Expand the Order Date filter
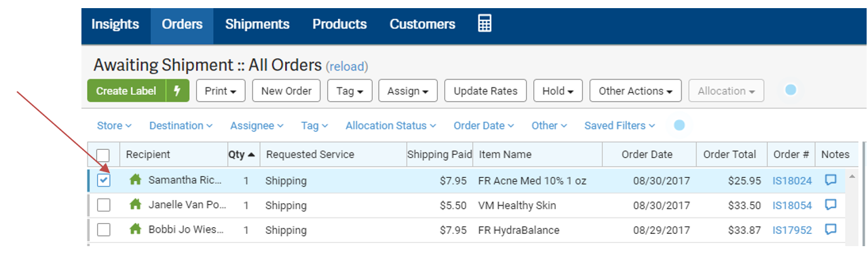 pos(484,125)
